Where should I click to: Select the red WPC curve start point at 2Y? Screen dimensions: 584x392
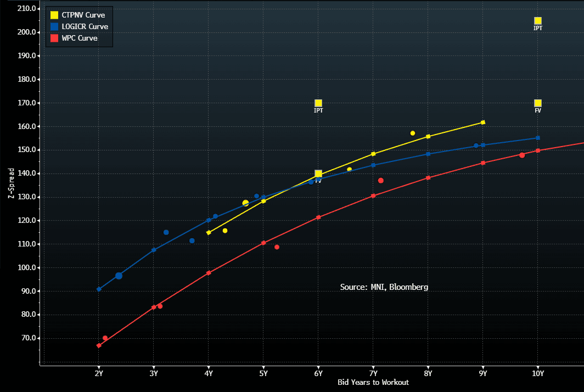point(99,345)
